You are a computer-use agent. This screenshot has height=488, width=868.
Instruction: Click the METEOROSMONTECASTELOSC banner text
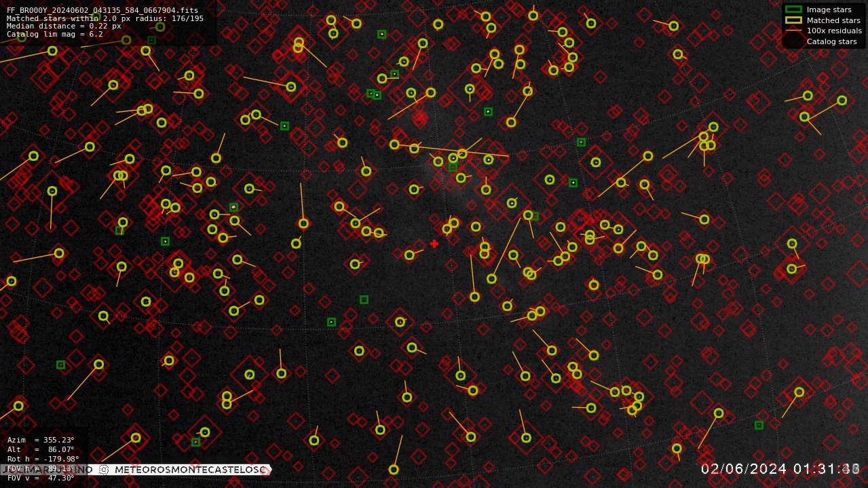tap(192, 470)
